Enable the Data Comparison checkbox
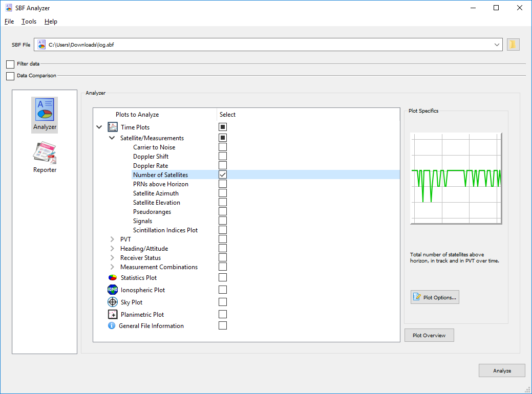532x394 pixels. 10,76
